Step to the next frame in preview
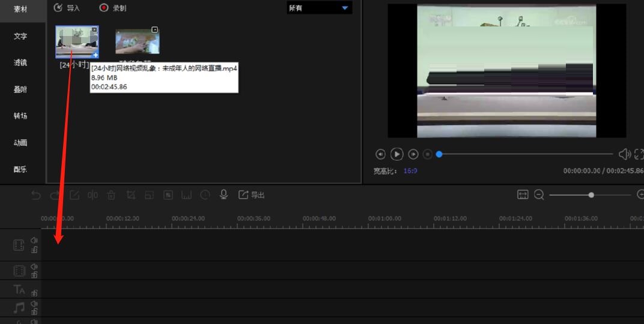This screenshot has height=324, width=644. (x=413, y=154)
